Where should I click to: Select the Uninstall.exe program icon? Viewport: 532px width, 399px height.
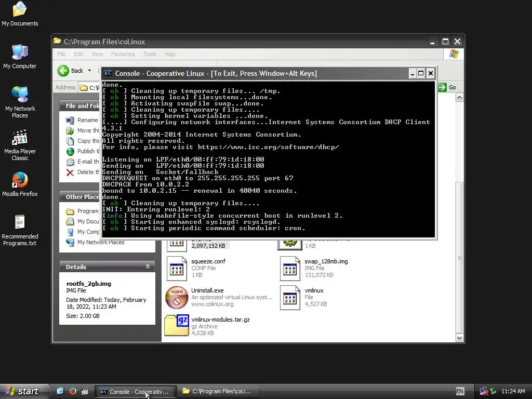point(177,298)
